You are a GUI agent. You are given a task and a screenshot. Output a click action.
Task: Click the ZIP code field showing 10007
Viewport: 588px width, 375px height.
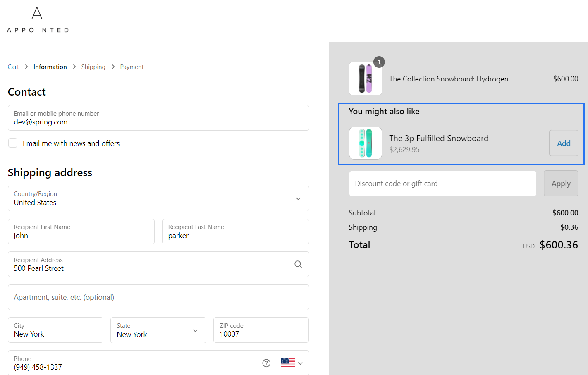(x=261, y=330)
